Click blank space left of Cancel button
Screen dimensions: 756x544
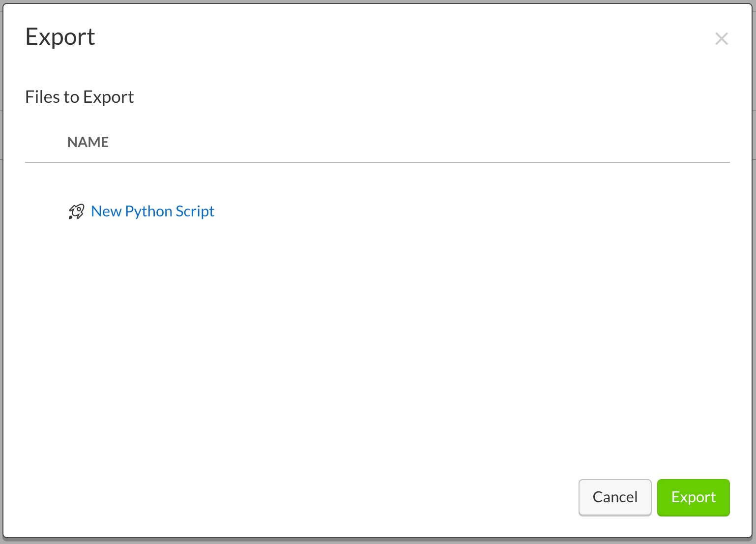[x=393, y=497]
